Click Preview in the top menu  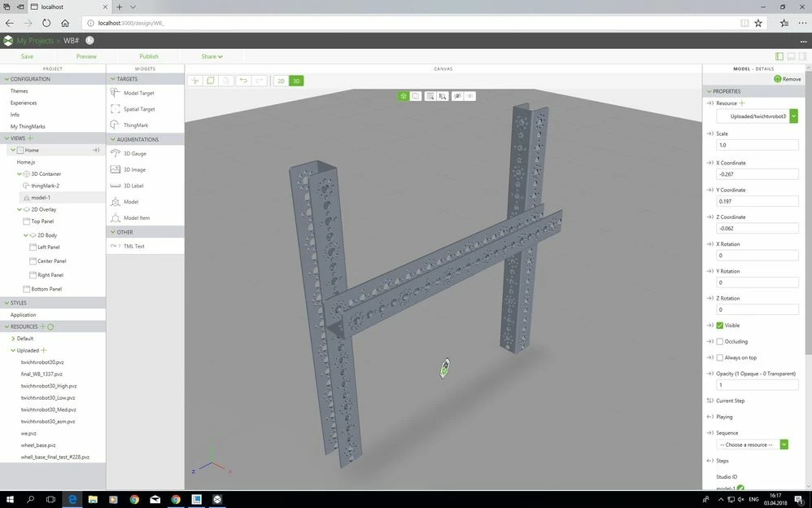(86, 56)
